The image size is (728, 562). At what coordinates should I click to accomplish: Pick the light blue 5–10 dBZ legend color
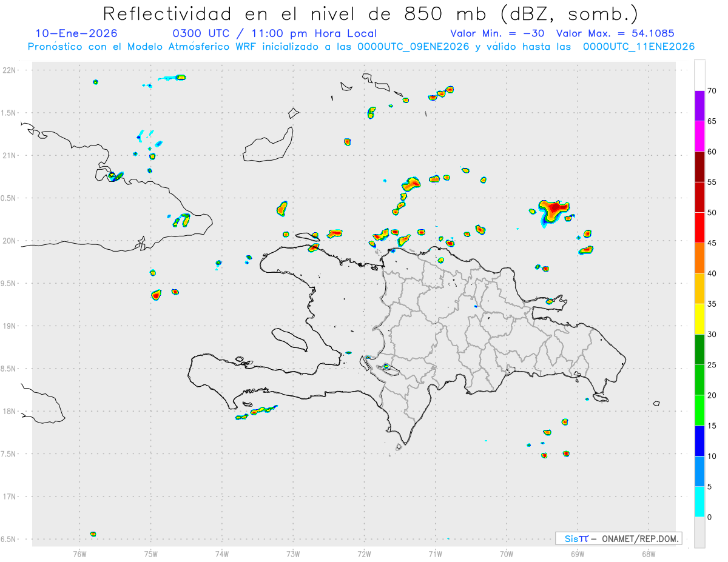click(699, 471)
